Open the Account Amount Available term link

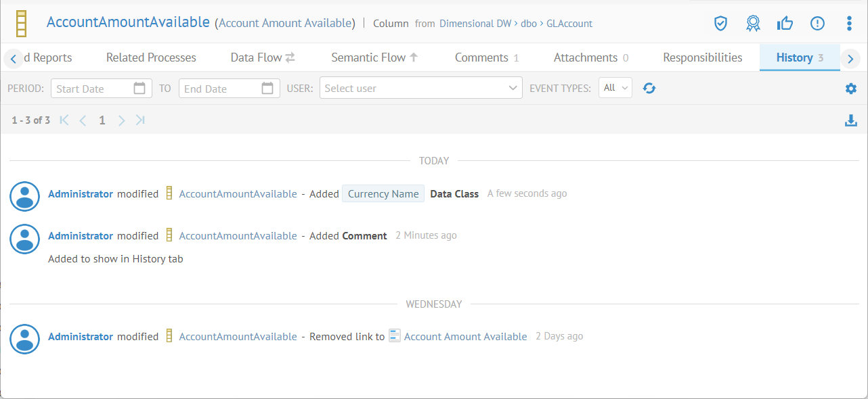[465, 337]
